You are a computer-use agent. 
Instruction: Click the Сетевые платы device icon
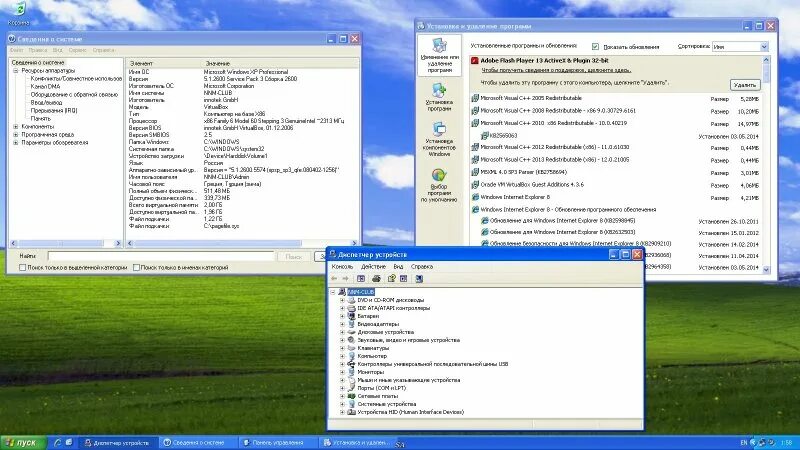(352, 396)
